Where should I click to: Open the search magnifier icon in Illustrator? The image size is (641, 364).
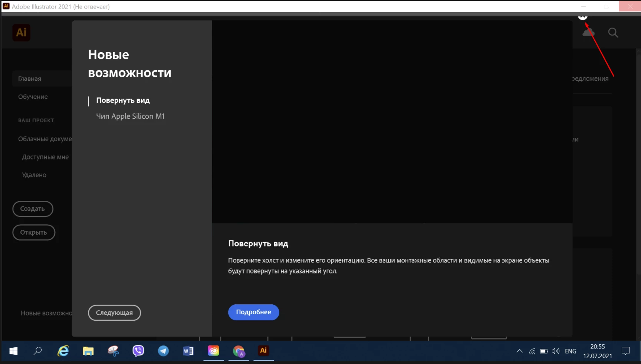point(613,33)
